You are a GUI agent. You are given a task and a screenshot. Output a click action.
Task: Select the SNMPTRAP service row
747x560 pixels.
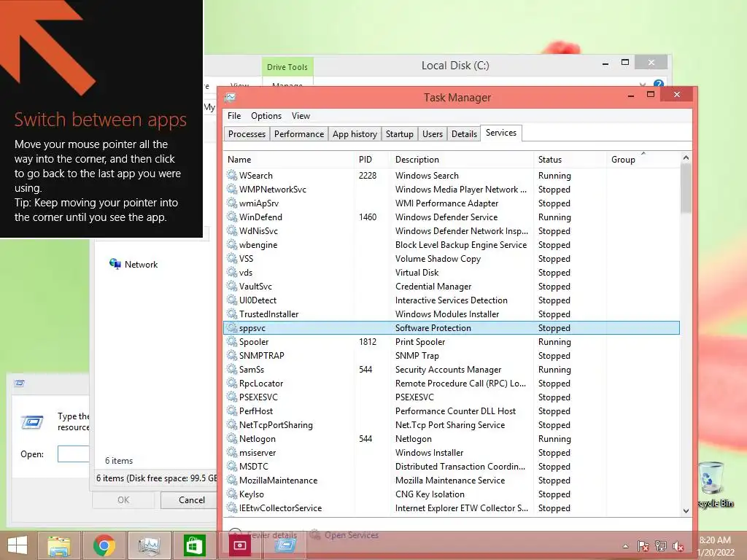tap(452, 355)
